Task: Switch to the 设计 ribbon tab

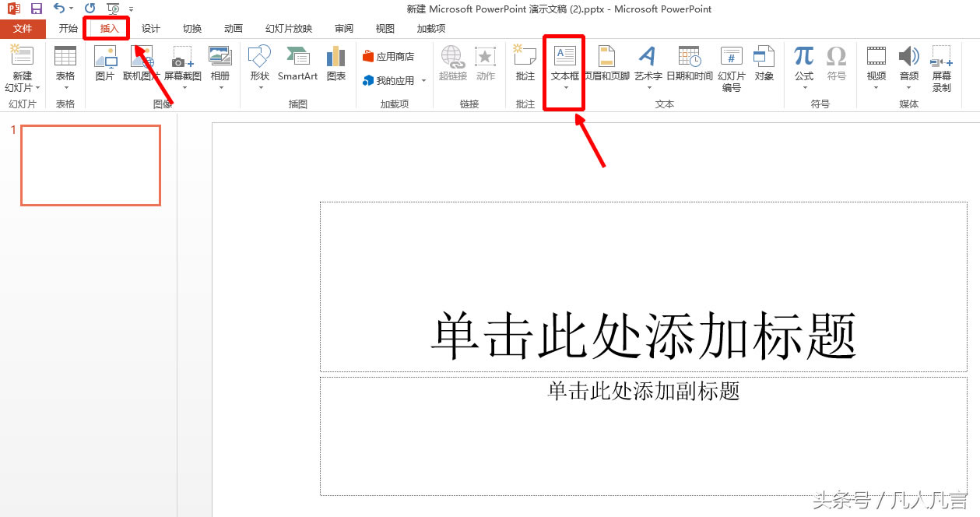Action: pyautogui.click(x=150, y=28)
